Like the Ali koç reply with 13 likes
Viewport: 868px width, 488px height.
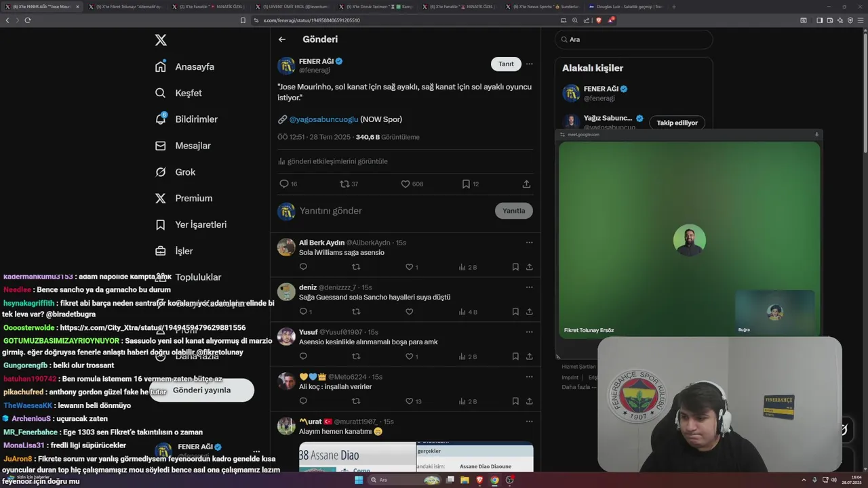coord(412,401)
